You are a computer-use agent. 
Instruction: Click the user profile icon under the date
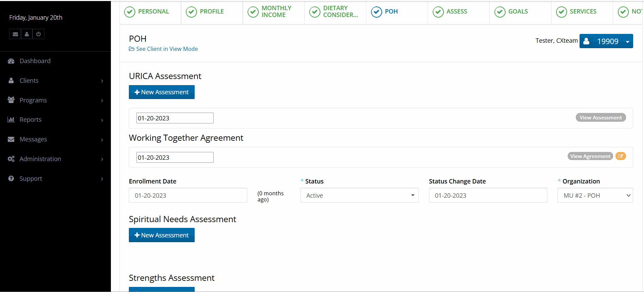(x=27, y=34)
